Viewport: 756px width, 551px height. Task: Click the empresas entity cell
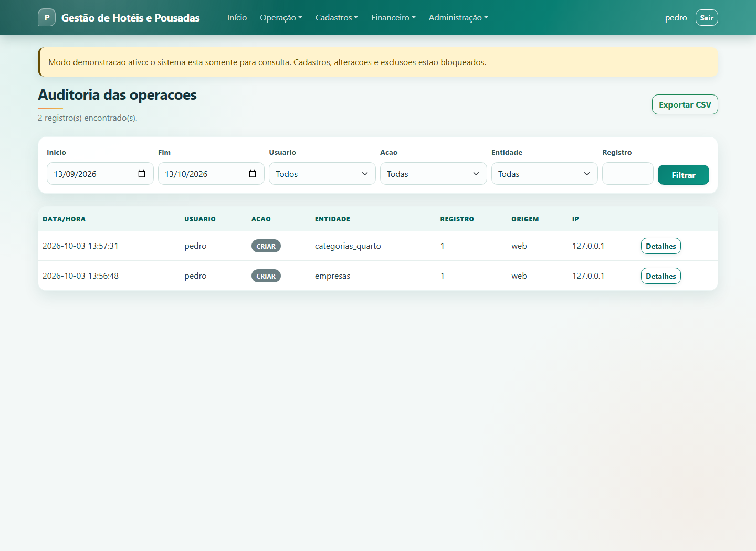click(x=332, y=276)
